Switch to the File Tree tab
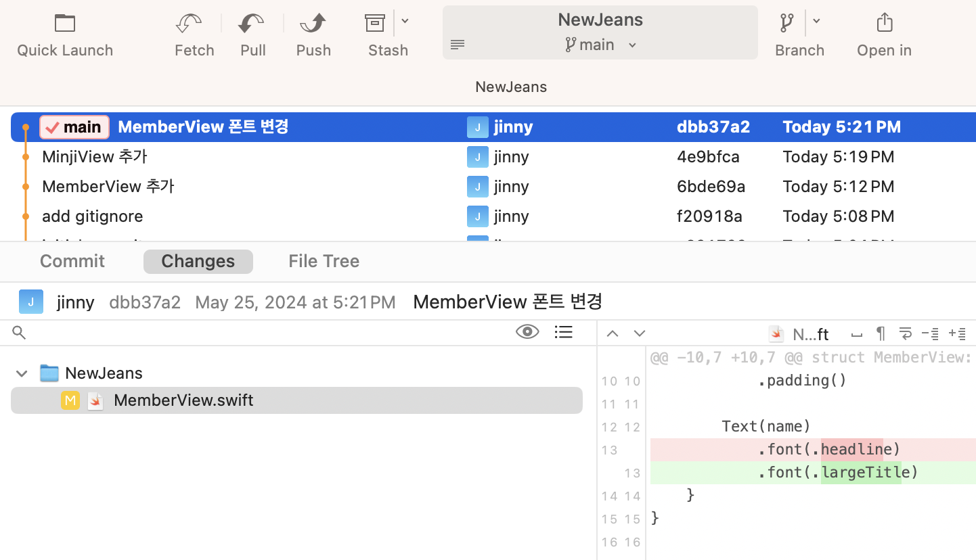The height and width of the screenshot is (560, 976). click(x=324, y=262)
